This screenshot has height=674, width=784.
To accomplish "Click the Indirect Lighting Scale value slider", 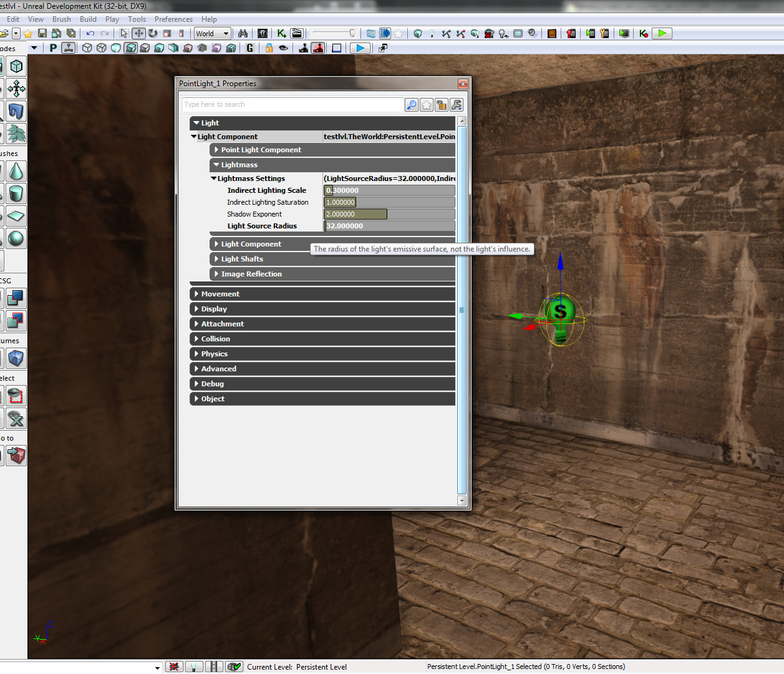I will coord(389,190).
